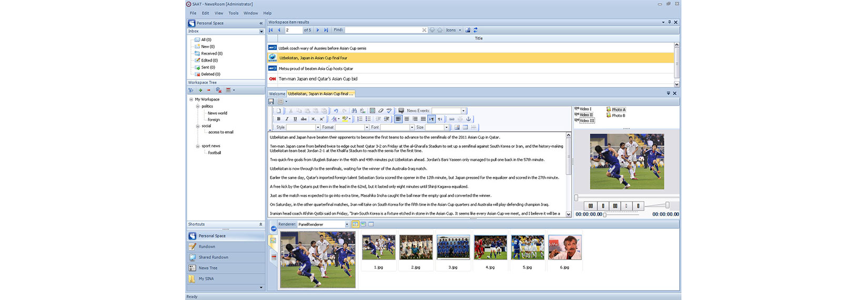This screenshot has height=300, width=868.
Task: Click the Save icon in the editor toolbar
Action: [x=271, y=102]
